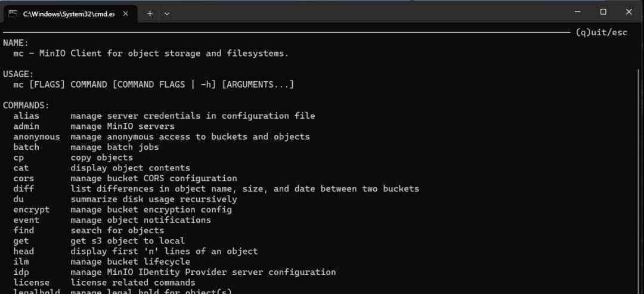Viewport: 644px width, 294px height.
Task: Click the COMMANDS: section heading
Action: click(x=26, y=106)
